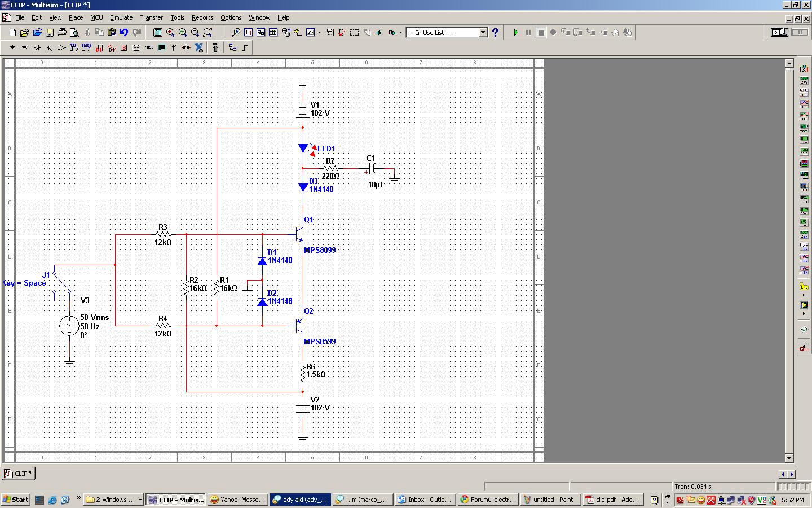Open the Place Miscellaneous (MISC) components icon
Viewport: 812px width, 508px height.
[149, 48]
